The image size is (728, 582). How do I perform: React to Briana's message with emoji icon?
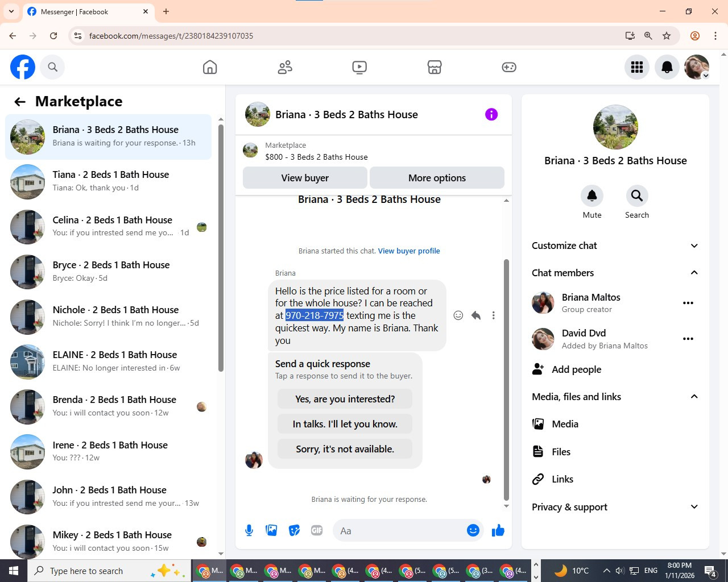pyautogui.click(x=458, y=315)
